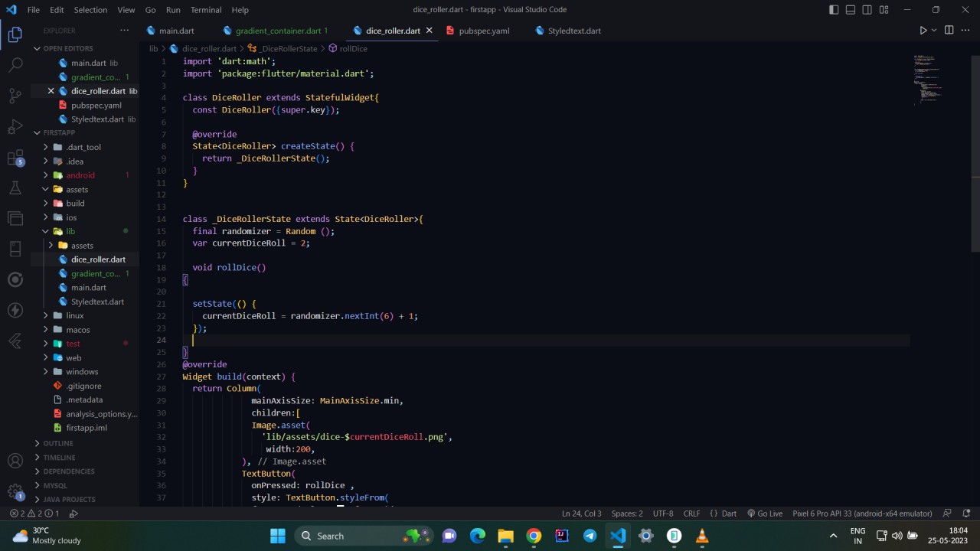Open the Source Control view

coord(15,96)
